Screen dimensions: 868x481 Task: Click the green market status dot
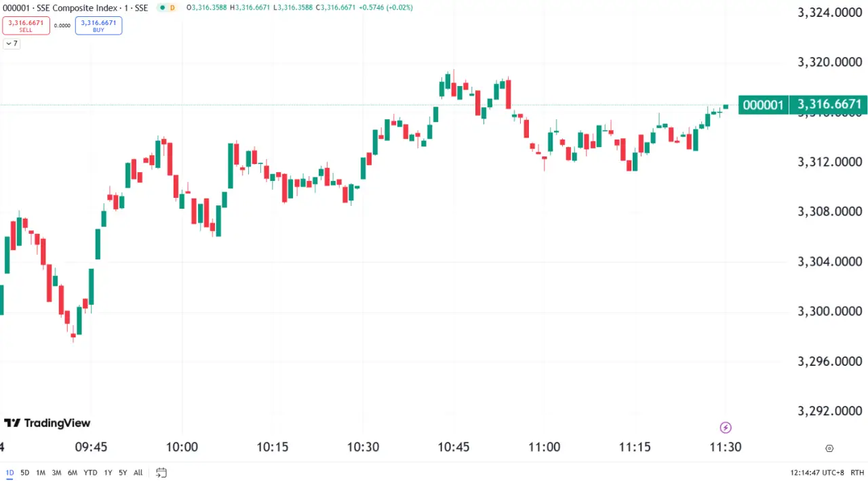162,7
